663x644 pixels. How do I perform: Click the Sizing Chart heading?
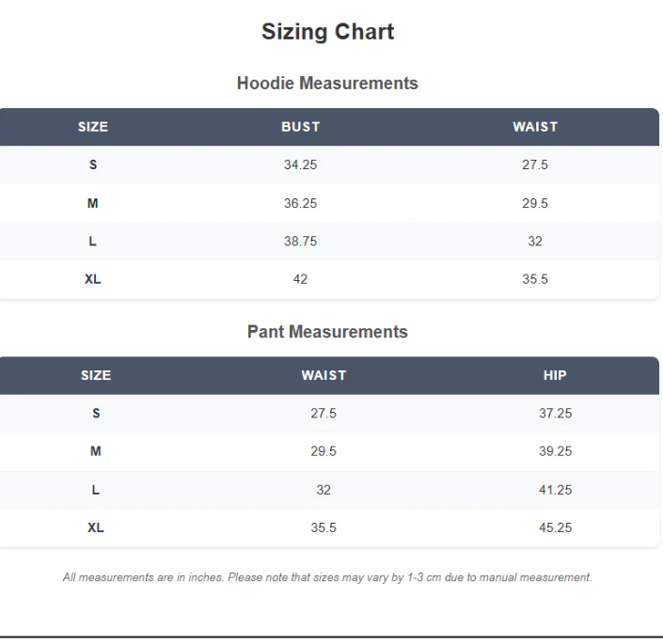(327, 32)
